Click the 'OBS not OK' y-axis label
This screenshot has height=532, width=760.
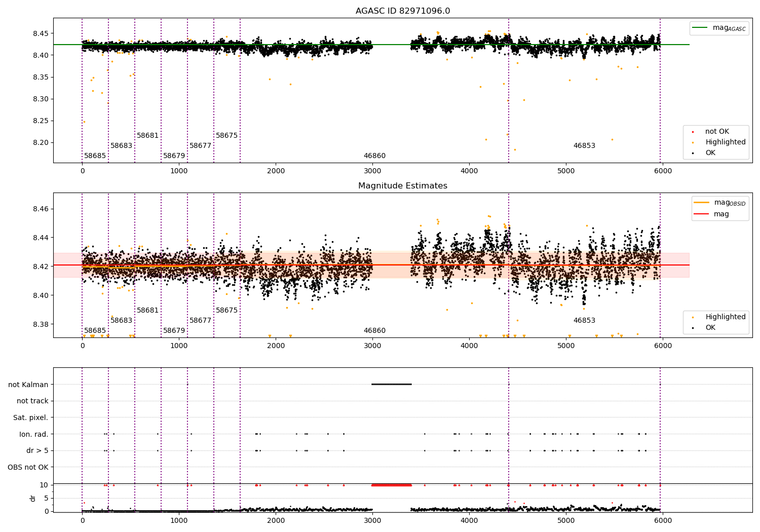click(x=28, y=468)
